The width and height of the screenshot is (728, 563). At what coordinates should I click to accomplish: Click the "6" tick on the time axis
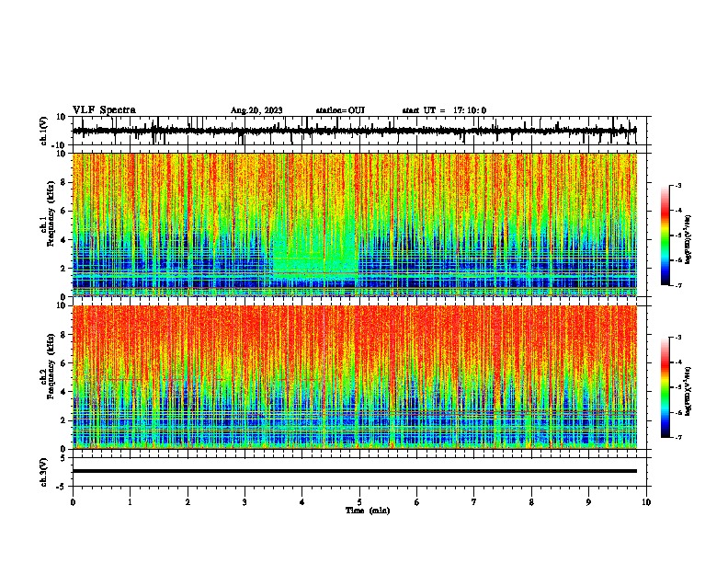click(x=417, y=502)
